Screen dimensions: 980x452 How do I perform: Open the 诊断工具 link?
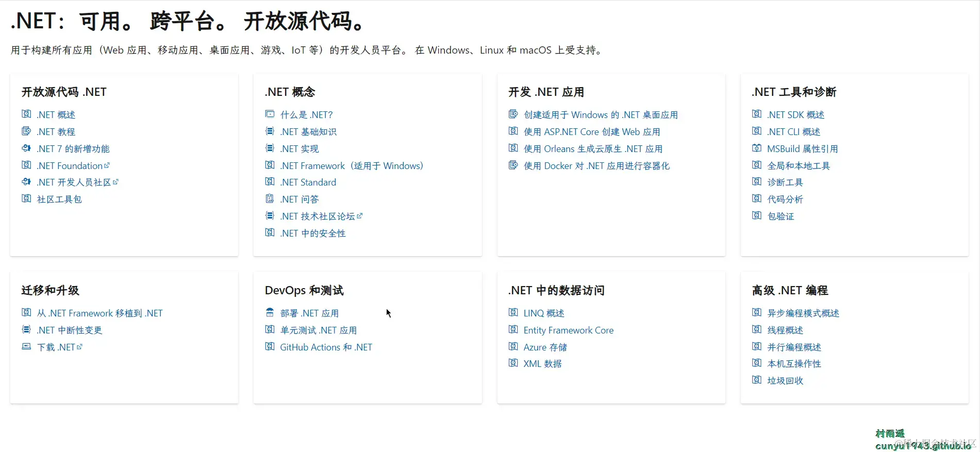[x=785, y=182]
